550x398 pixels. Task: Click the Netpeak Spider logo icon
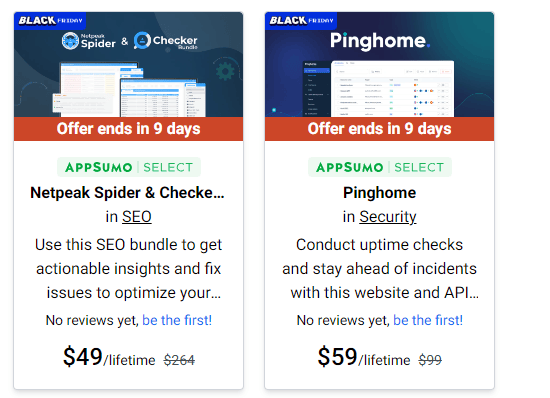click(x=70, y=41)
